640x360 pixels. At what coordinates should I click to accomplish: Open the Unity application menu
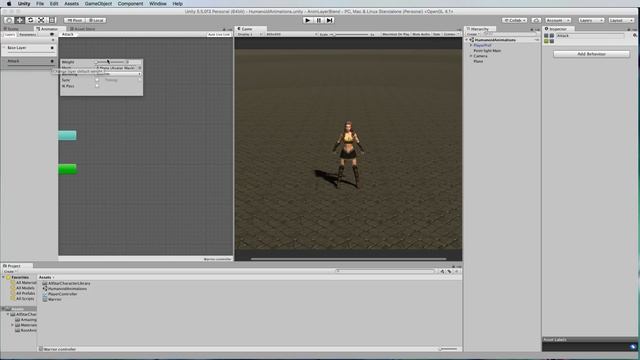pos(24,4)
